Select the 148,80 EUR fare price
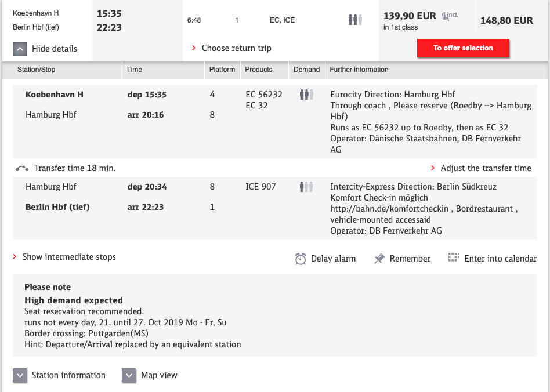550x392 pixels. (x=506, y=20)
